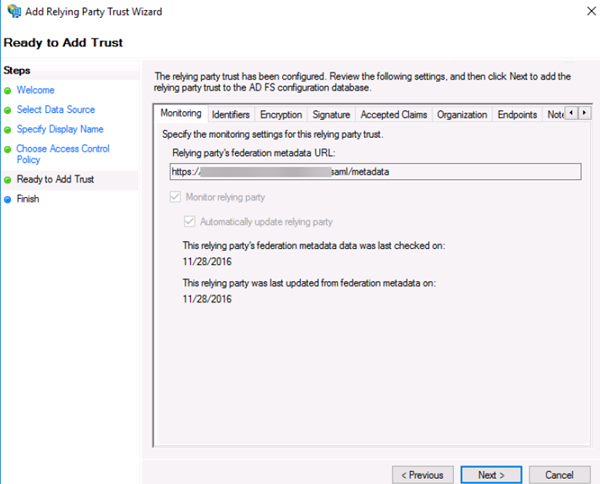
Task: Open the partially visible Notes tab
Action: pyautogui.click(x=554, y=114)
